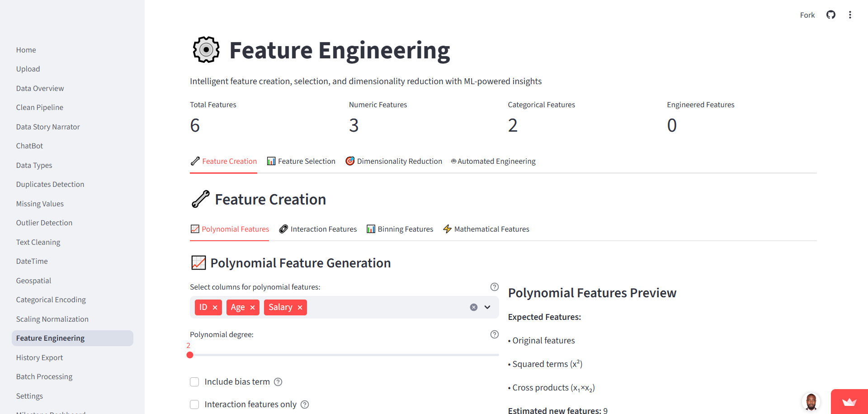Click the polynomial degree slider handle
The width and height of the screenshot is (868, 414).
(x=190, y=355)
